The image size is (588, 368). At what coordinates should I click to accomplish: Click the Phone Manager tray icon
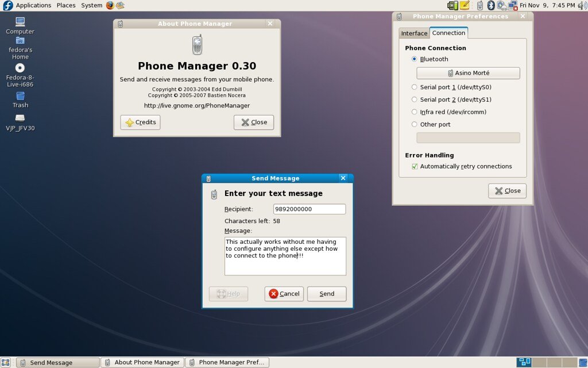[x=480, y=5]
